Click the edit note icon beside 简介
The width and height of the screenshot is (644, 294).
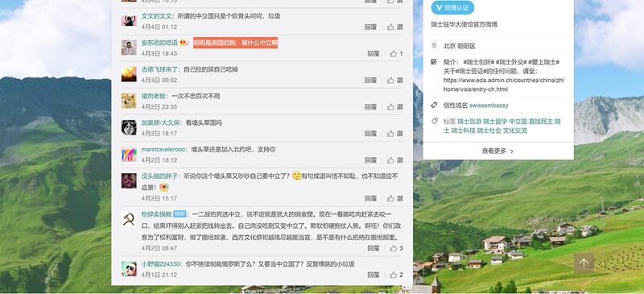434,62
